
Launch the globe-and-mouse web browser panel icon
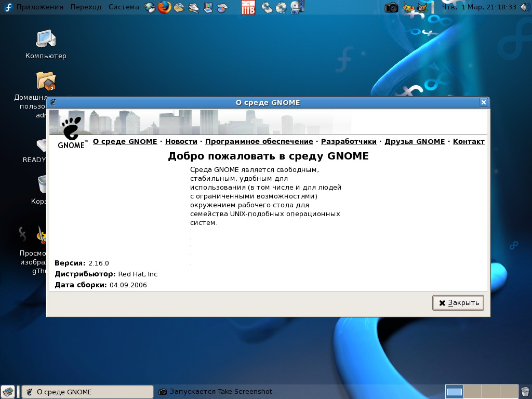(x=150, y=7)
